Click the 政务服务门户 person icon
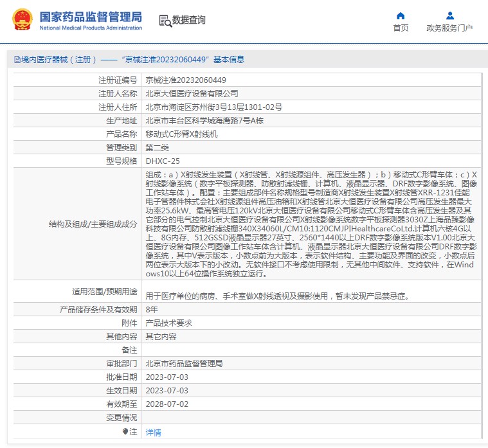The image size is (488, 448). (x=449, y=15)
